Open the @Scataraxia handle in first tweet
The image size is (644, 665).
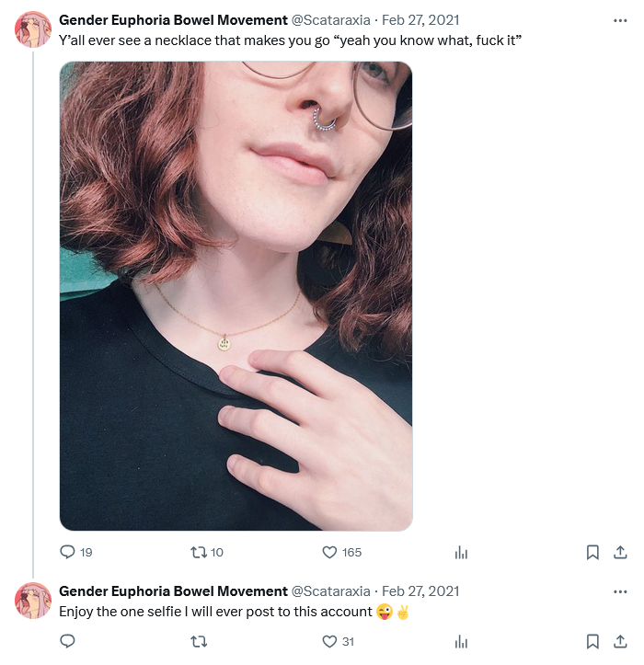pos(330,20)
